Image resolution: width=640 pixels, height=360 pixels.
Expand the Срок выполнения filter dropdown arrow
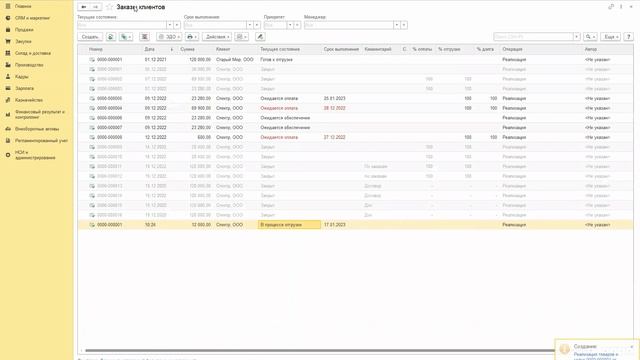tap(249, 25)
